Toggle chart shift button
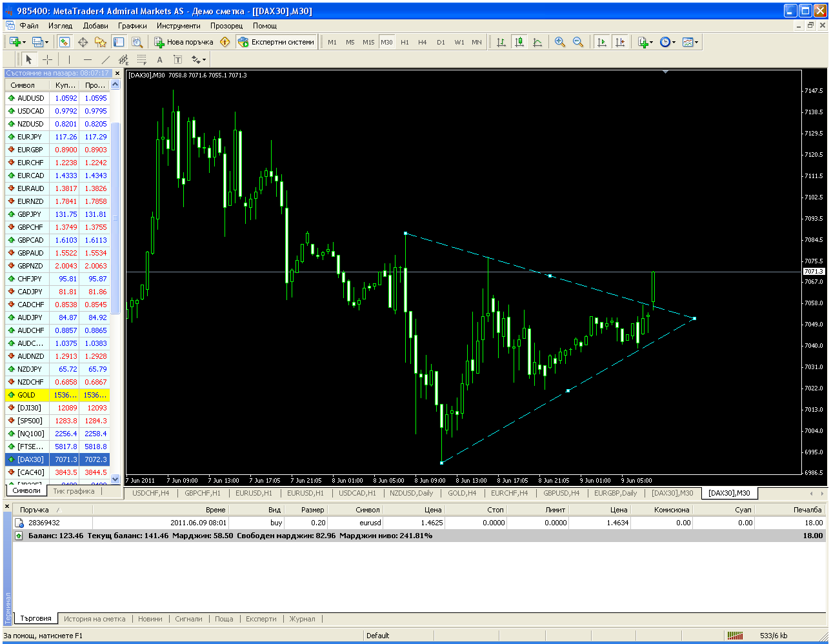 619,42
